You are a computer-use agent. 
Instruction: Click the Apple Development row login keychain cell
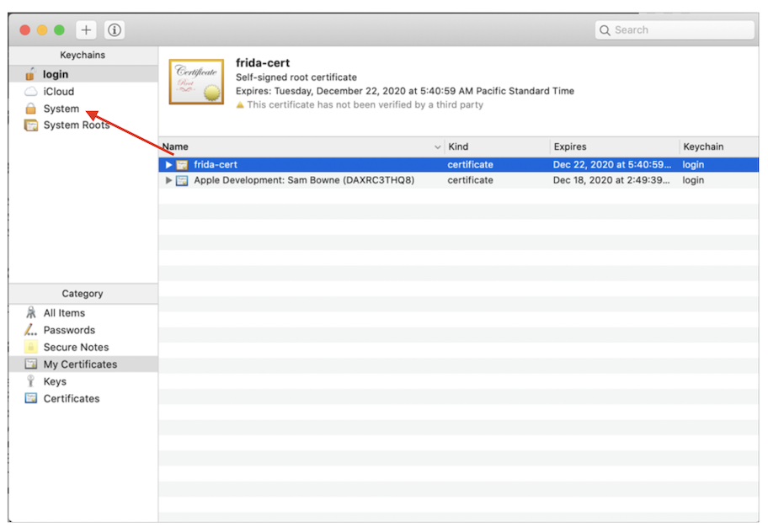click(x=693, y=180)
